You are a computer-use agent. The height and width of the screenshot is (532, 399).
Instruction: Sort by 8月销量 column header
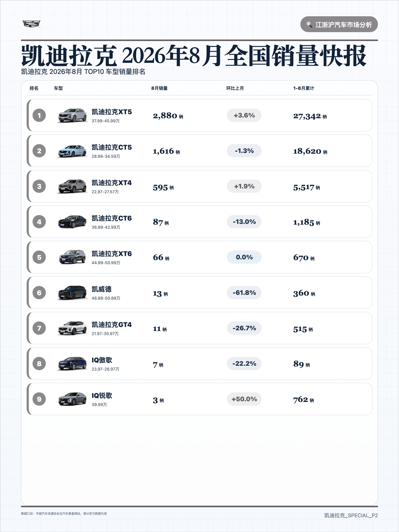pyautogui.click(x=159, y=88)
